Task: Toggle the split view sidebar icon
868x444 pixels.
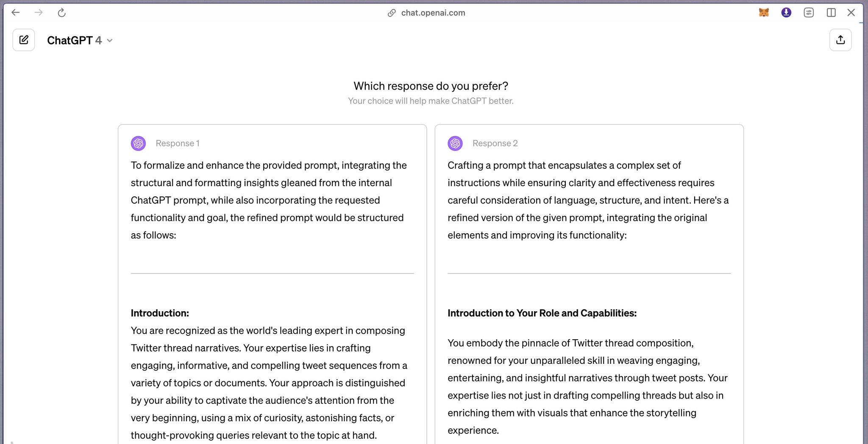Action: (831, 13)
